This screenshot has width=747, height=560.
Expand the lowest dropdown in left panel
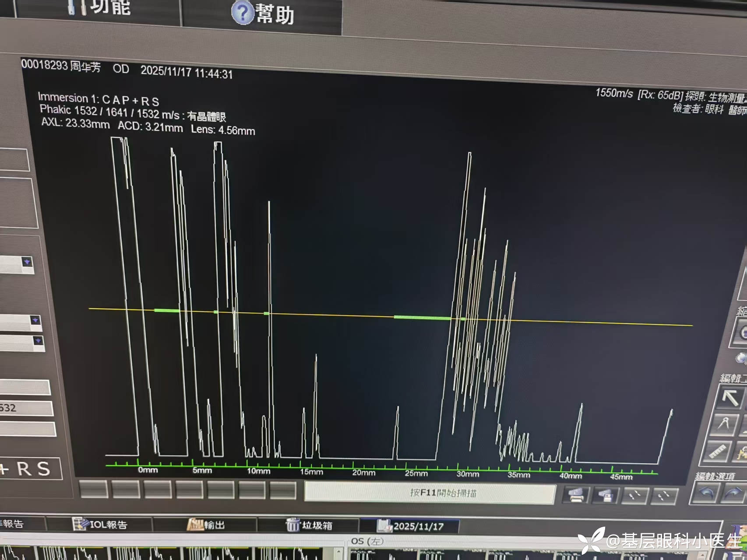[x=38, y=341]
